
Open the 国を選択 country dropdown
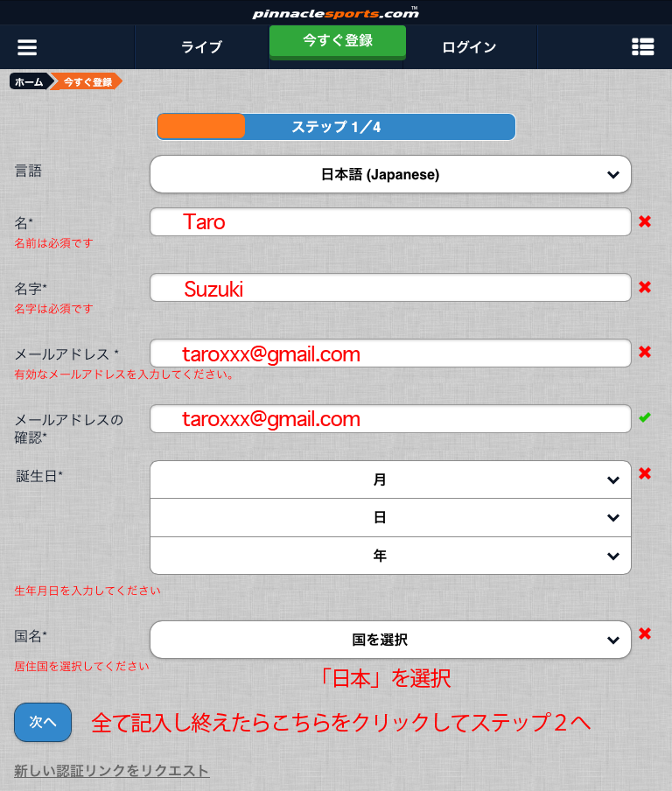point(390,640)
